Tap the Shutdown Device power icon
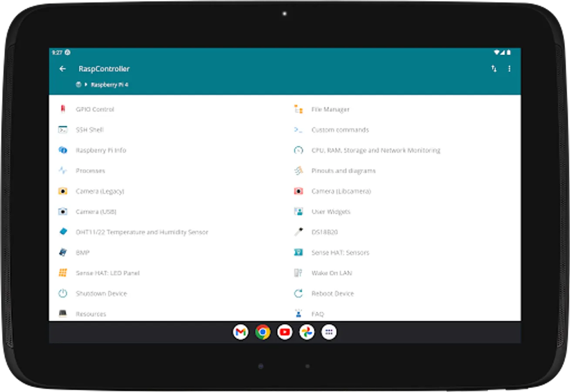570x392 pixels. click(63, 294)
